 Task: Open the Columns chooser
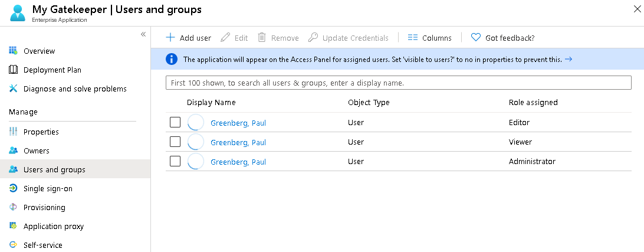point(429,38)
